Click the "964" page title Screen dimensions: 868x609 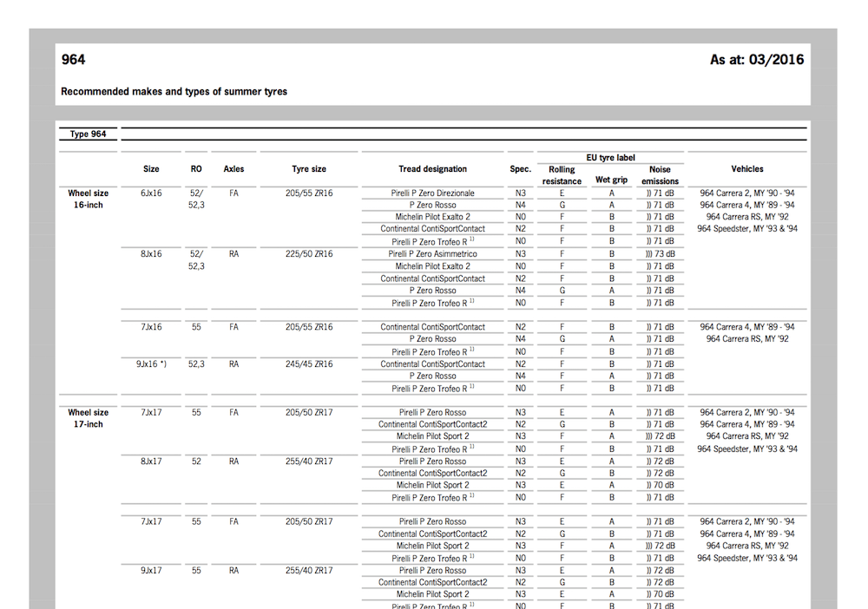(73, 60)
